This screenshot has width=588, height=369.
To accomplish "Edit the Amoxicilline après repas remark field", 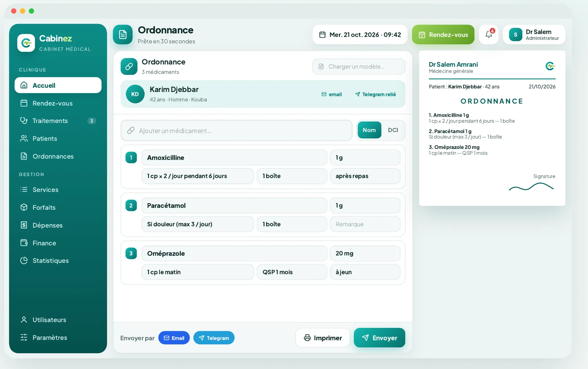I will pyautogui.click(x=365, y=176).
